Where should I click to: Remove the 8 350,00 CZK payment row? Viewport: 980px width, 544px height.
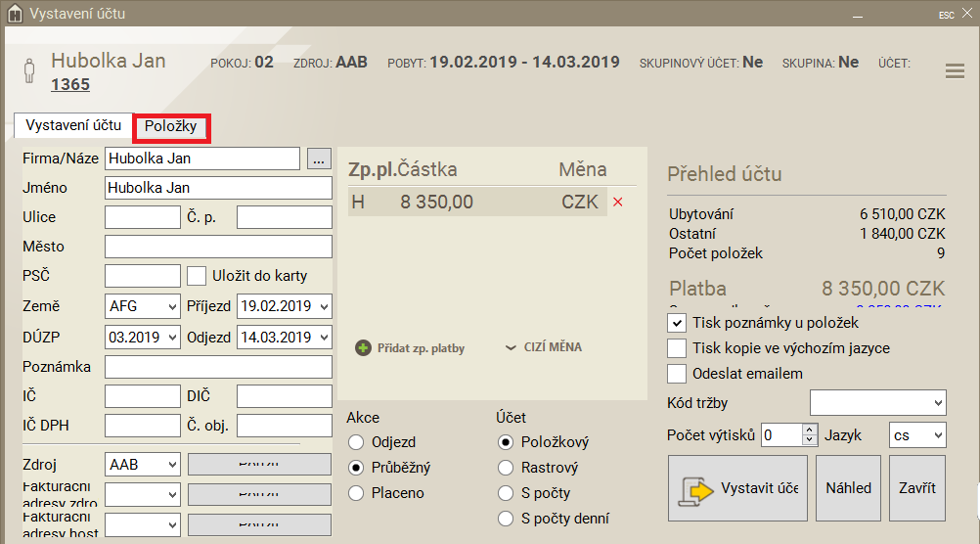click(x=617, y=203)
